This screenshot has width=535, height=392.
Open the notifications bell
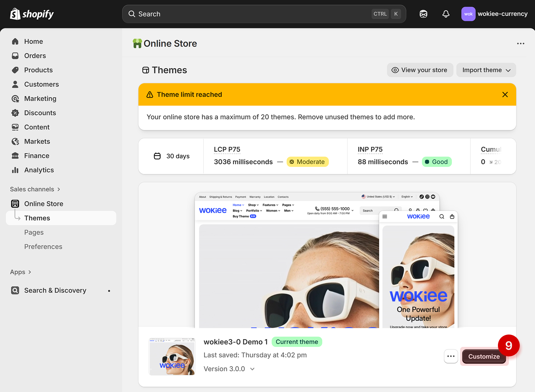[x=446, y=14]
